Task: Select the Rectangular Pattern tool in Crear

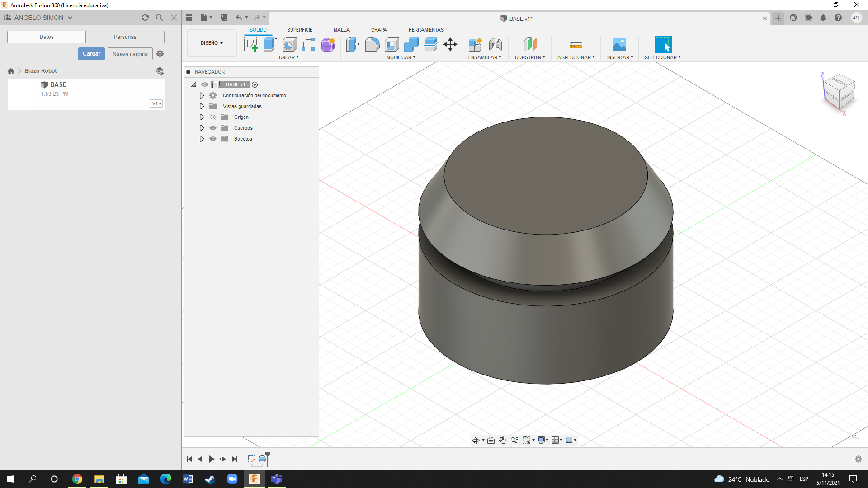Action: coord(308,44)
